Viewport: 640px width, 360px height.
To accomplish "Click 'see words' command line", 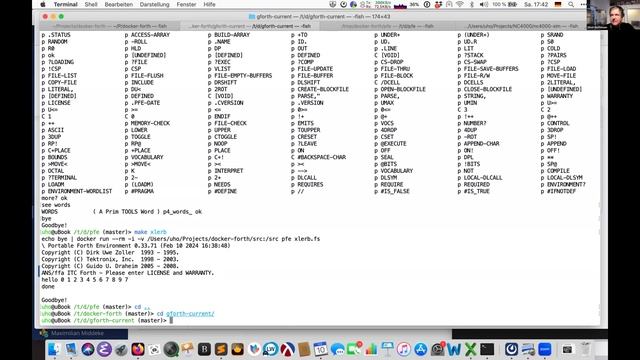I will click(x=56, y=205).
